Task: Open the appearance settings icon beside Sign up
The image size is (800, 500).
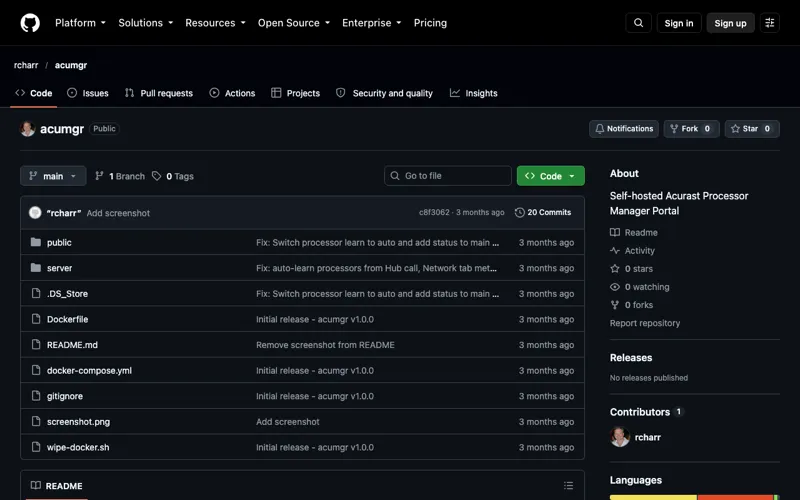Action: coord(770,23)
